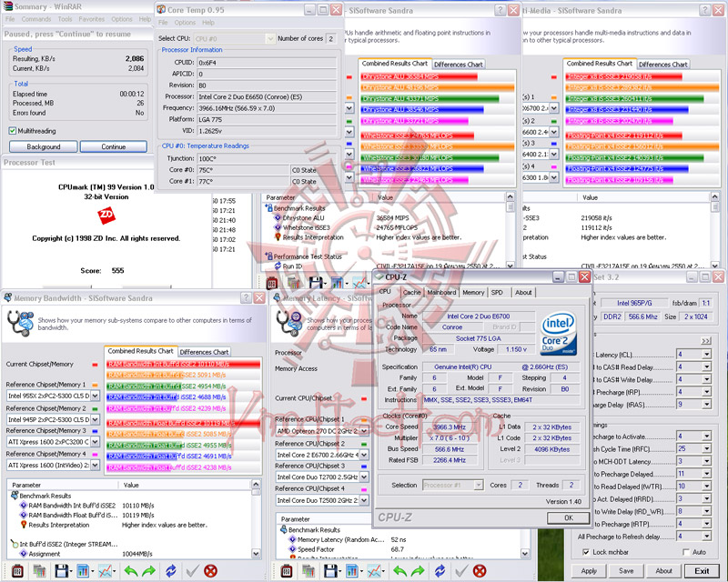
Task: Click green Reference Chipset/Memory 2 color marker
Action: 95,408
